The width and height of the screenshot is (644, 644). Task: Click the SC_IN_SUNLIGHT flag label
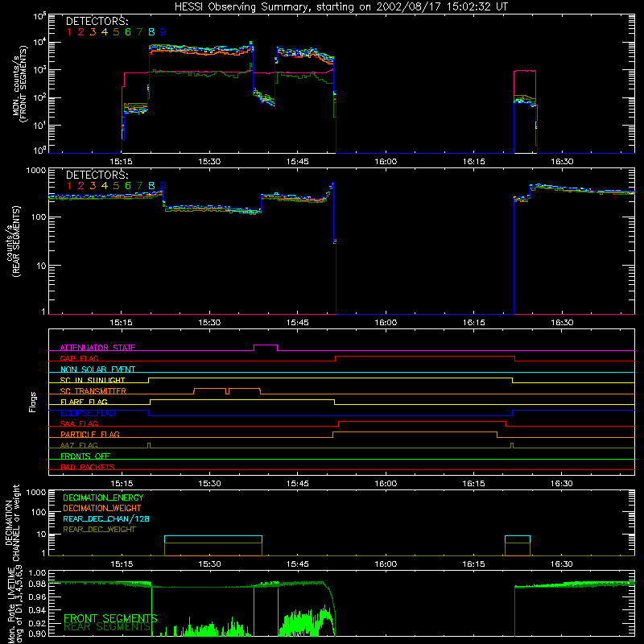tap(93, 380)
